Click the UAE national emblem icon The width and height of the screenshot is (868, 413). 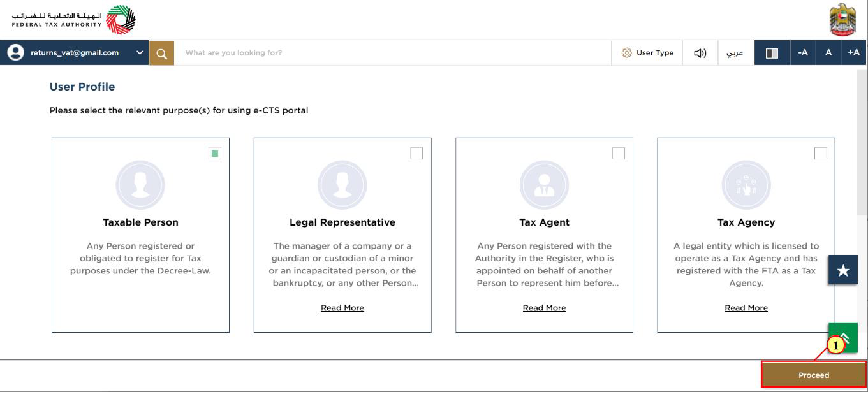click(x=841, y=20)
